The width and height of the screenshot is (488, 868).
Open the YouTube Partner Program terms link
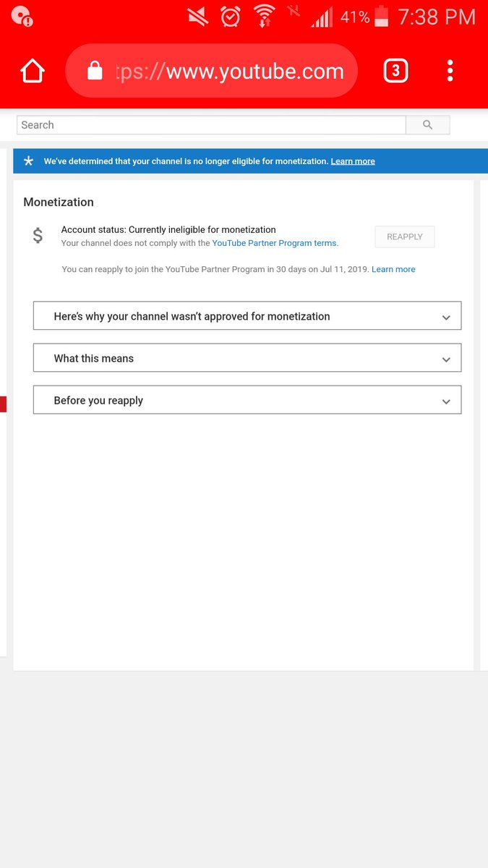tap(274, 243)
